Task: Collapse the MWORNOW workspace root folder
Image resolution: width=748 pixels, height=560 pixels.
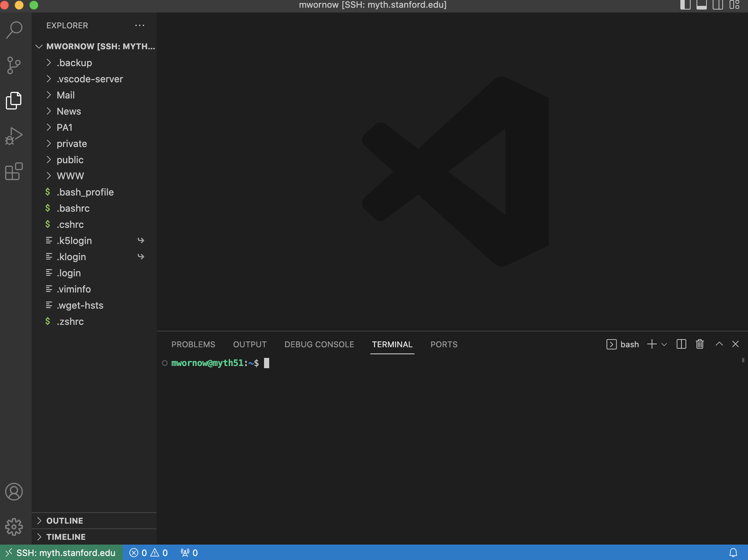Action: tap(94, 46)
